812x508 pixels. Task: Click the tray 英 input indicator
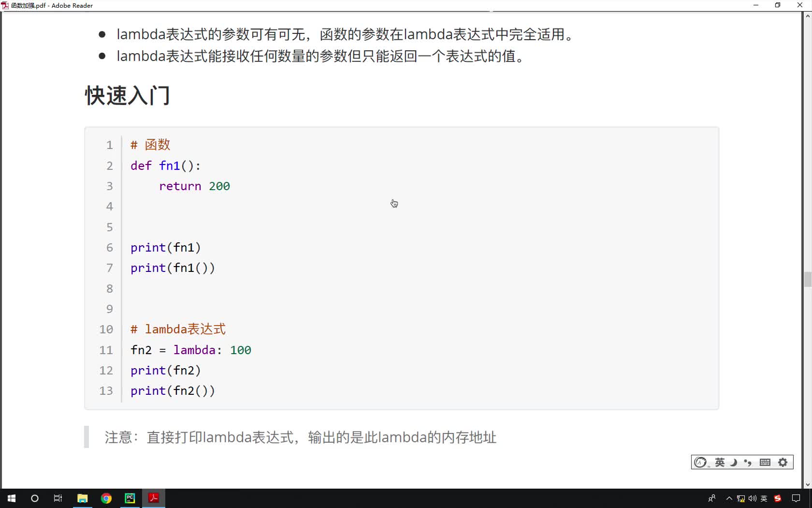tap(764, 498)
